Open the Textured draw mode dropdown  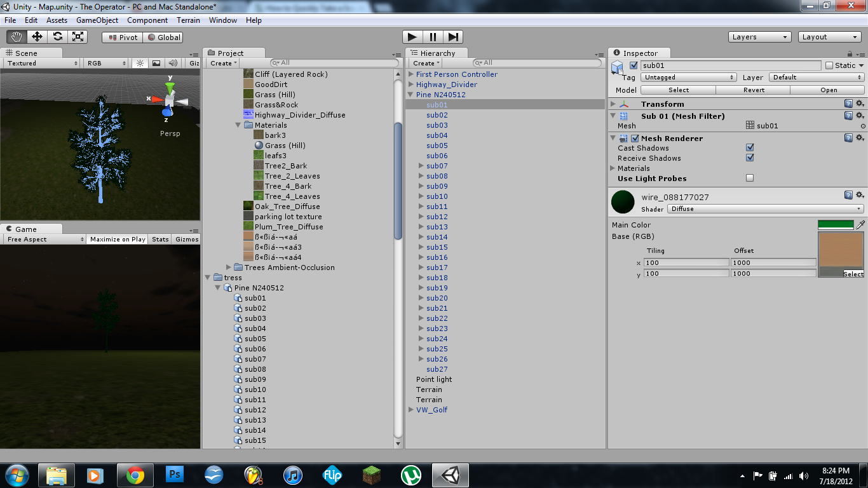(42, 63)
